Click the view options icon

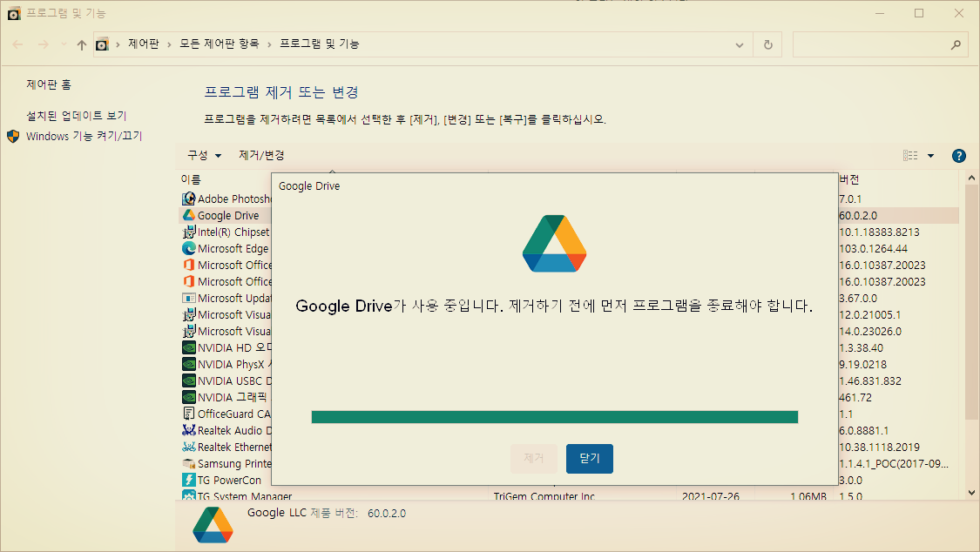910,156
